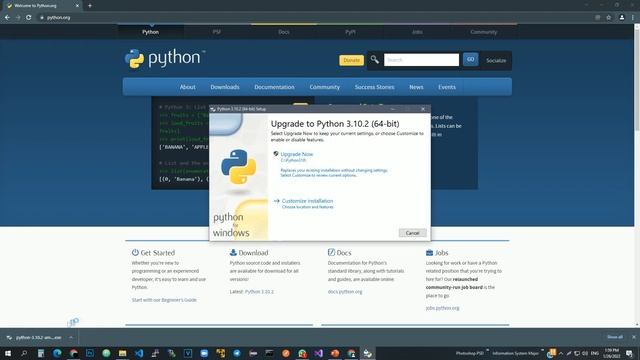The width and height of the screenshot is (640, 360).
Task: Open Photoshop from the taskbar
Action: click(90, 353)
